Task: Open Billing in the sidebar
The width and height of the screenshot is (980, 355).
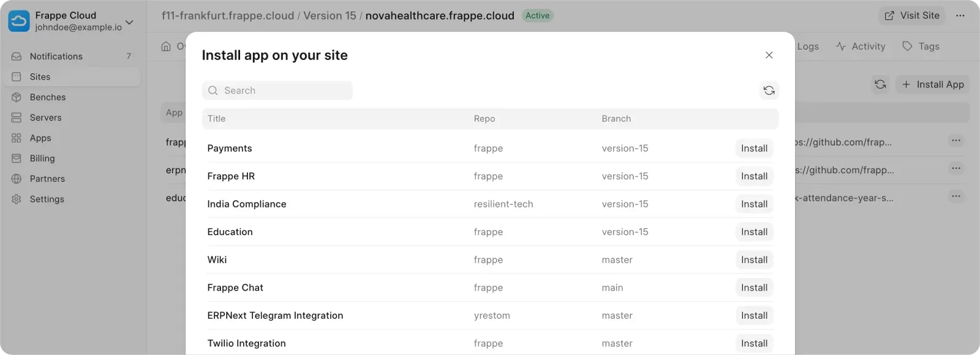Action: click(71, 159)
